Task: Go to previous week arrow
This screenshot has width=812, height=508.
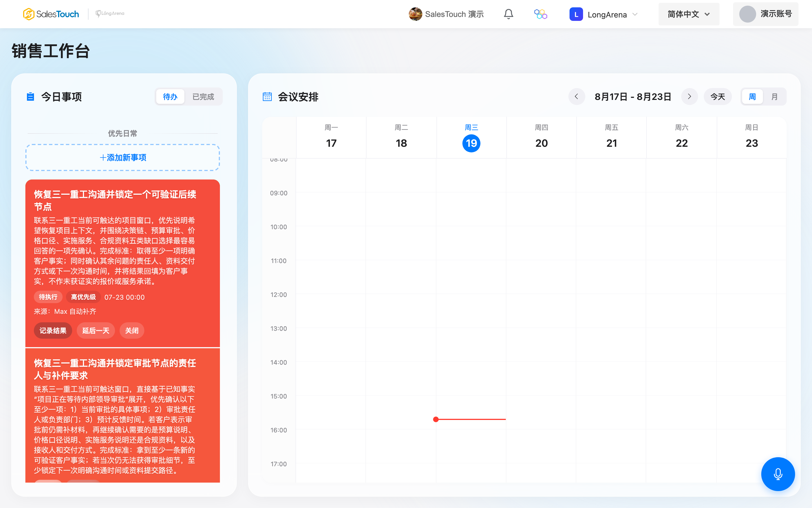Action: (x=577, y=97)
